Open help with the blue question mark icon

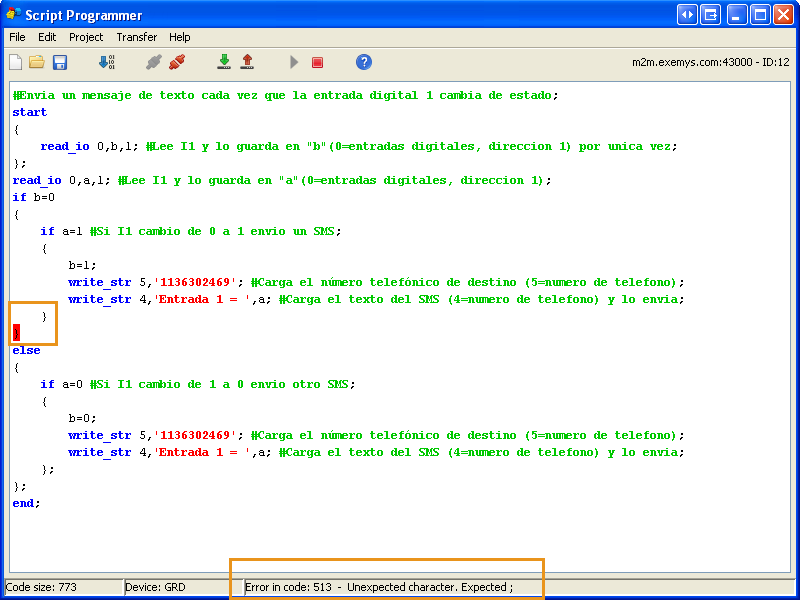(x=364, y=62)
